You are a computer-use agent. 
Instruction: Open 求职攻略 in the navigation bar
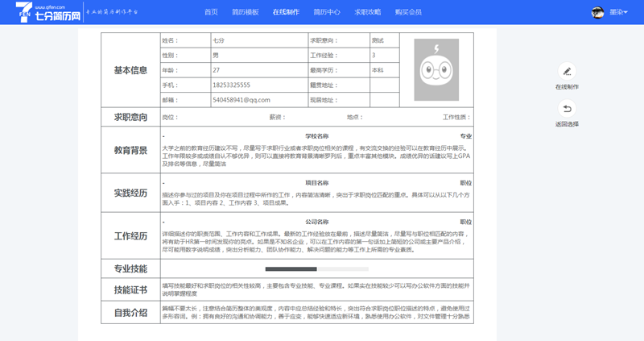pos(368,12)
